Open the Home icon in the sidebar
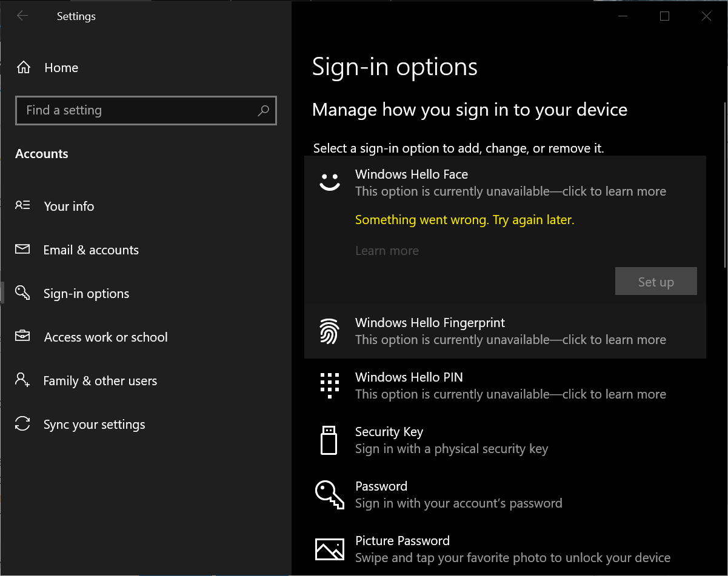This screenshot has height=576, width=728. [x=24, y=68]
